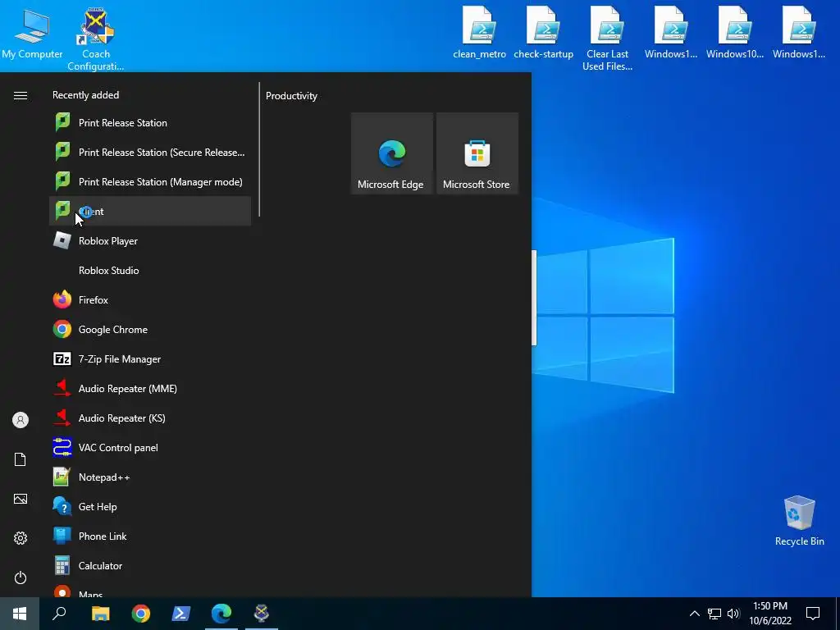Click the Productivity group header

291,96
